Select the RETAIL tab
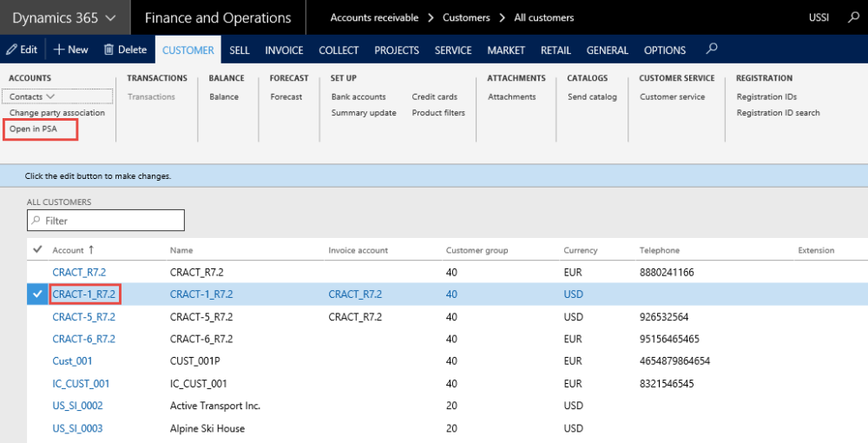 (x=556, y=50)
